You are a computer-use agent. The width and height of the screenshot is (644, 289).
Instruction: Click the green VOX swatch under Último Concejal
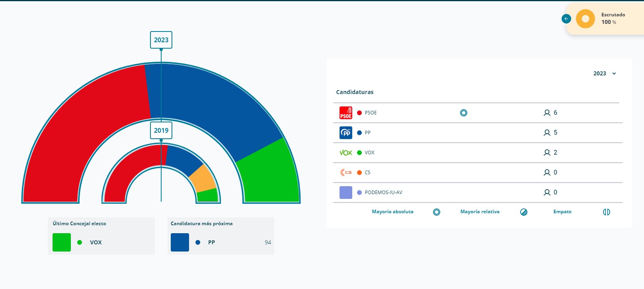coord(62,242)
